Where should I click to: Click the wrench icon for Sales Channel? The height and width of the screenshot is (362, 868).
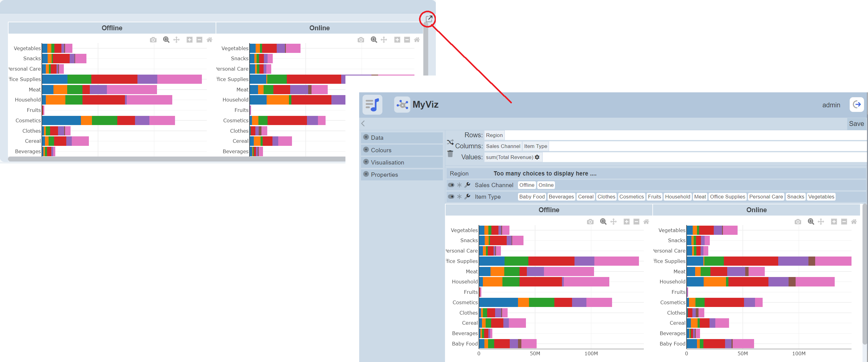pyautogui.click(x=467, y=185)
